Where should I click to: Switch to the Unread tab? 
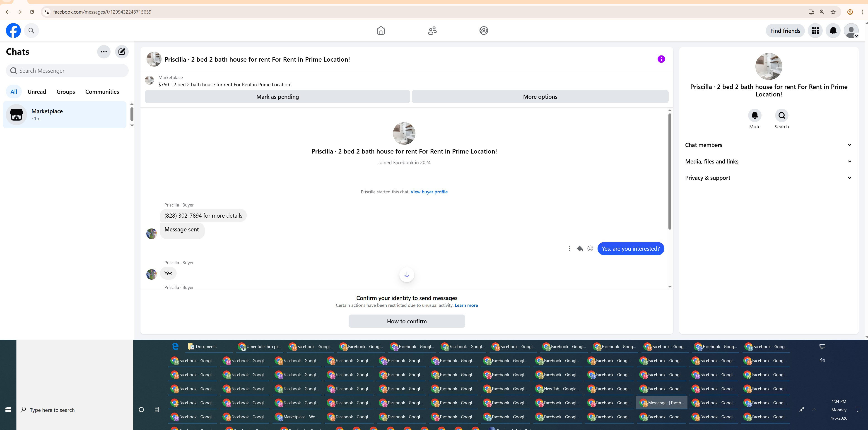pyautogui.click(x=37, y=91)
